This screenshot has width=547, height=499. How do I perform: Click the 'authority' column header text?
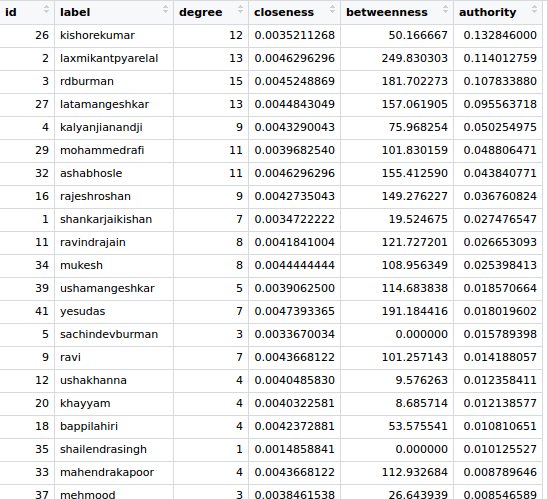(x=487, y=13)
